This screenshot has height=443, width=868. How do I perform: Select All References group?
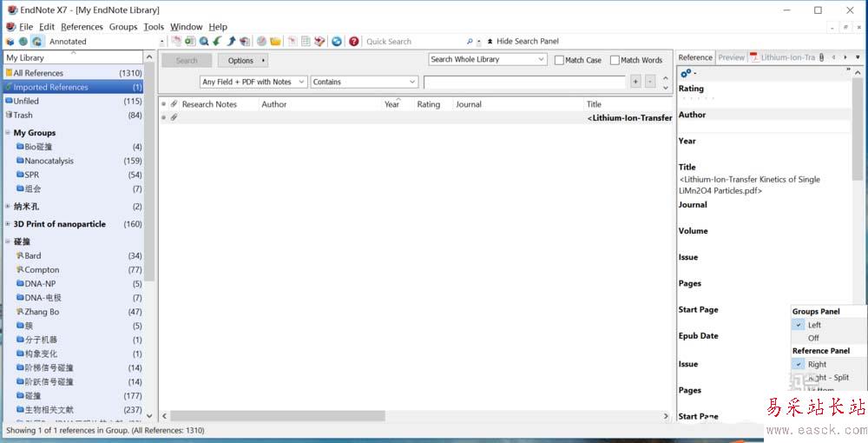74,73
